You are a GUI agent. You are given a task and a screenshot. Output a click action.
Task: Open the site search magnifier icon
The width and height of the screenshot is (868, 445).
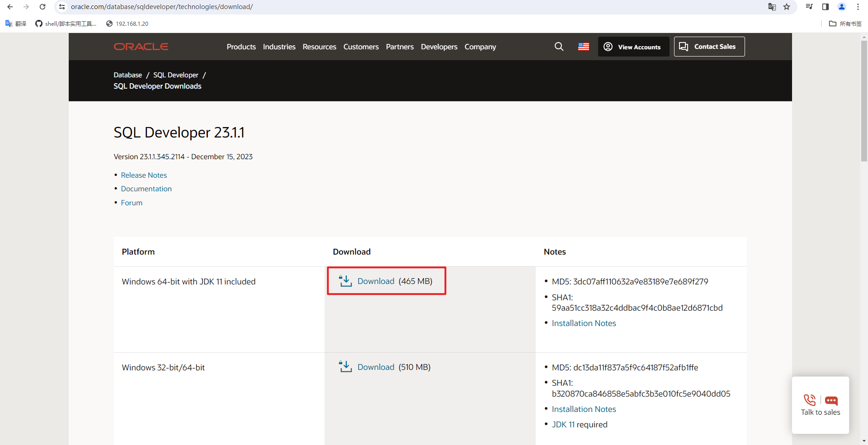click(x=559, y=47)
